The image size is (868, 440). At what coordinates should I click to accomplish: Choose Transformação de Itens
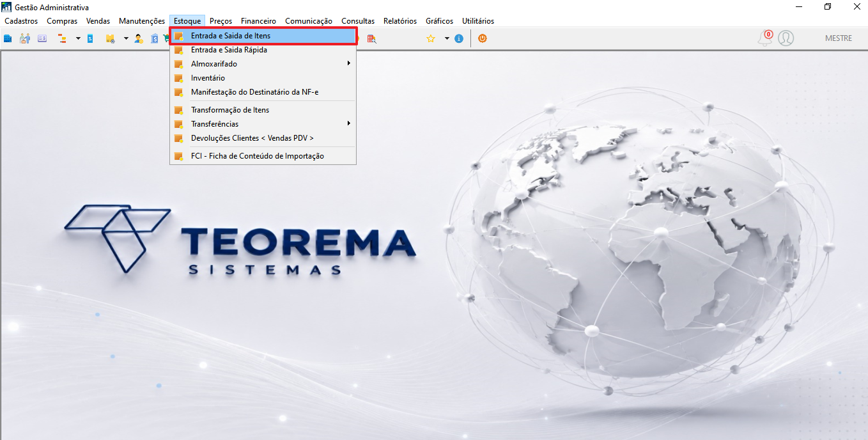pyautogui.click(x=263, y=110)
